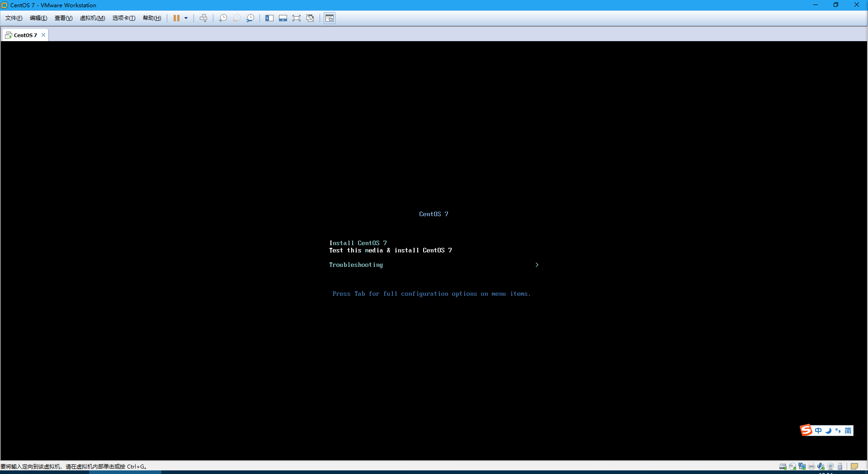Click the VMware Workstation title bar icon
Screen dimensions: 868x474
5,5
